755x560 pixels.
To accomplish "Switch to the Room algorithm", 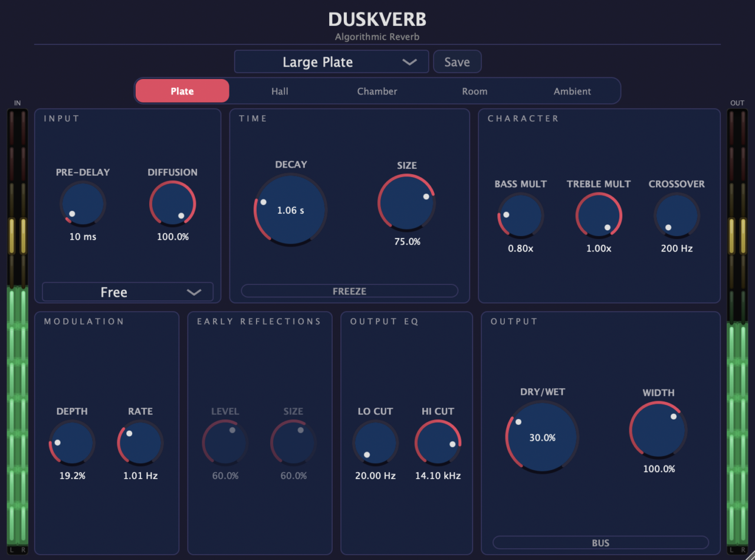I will 475,91.
